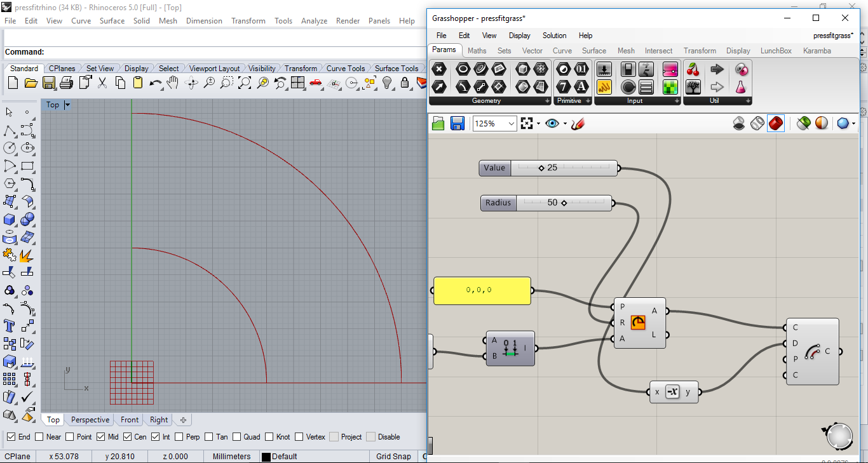Expand the Geometry panel in Grasshopper ribbon

[x=547, y=101]
